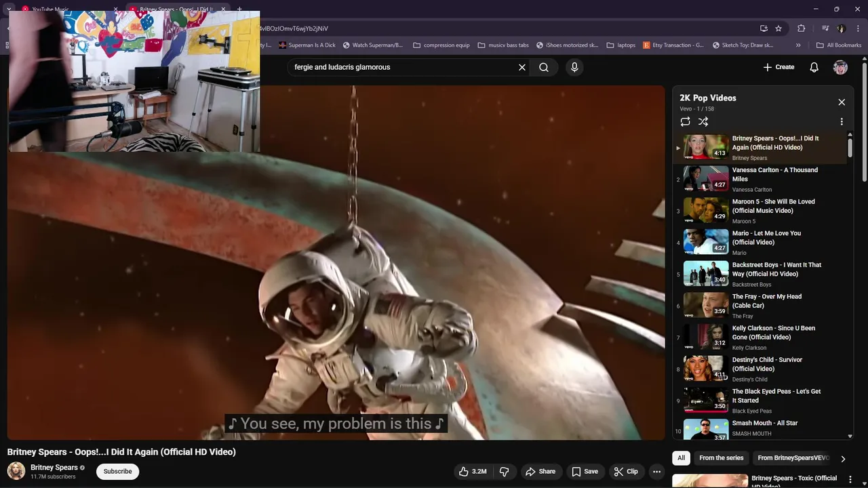The height and width of the screenshot is (488, 868).
Task: Open the tab search dropdown arrow
Action: click(x=9, y=9)
